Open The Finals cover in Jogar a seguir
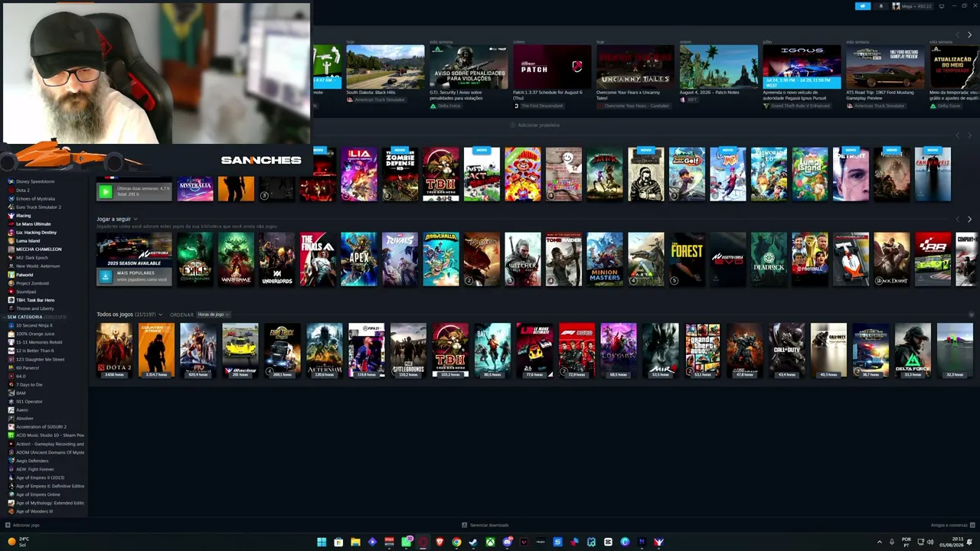Viewport: 980px width, 551px height. coord(318,259)
